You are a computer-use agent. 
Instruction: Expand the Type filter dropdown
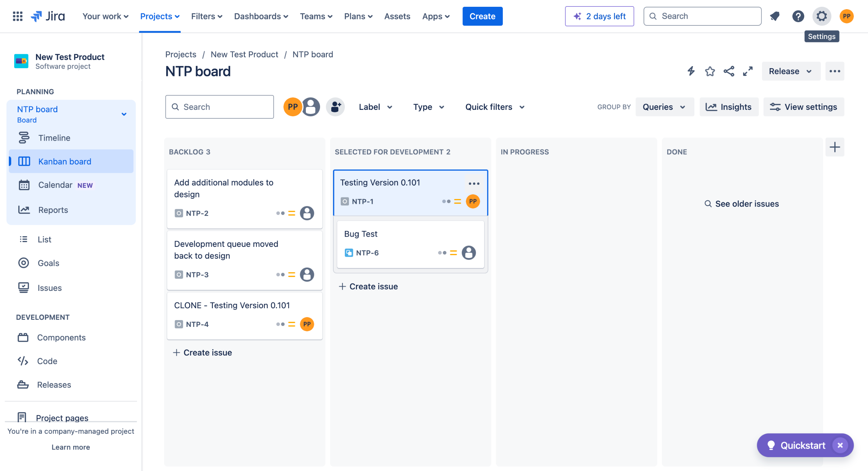click(x=429, y=107)
